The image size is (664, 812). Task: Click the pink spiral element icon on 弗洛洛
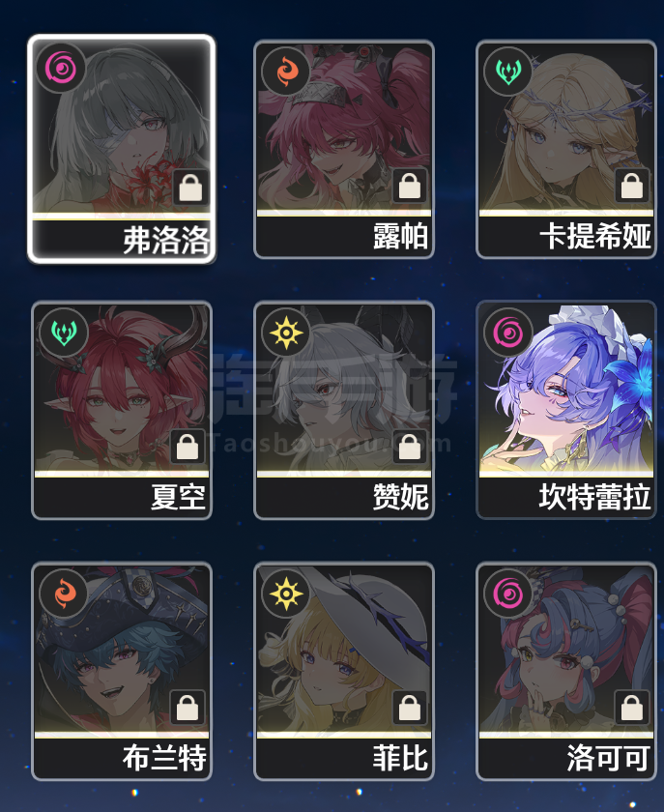[61, 69]
